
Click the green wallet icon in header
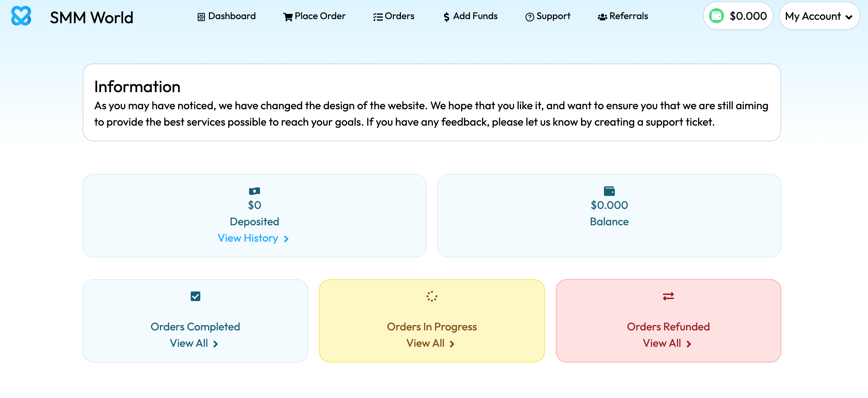[x=716, y=16]
